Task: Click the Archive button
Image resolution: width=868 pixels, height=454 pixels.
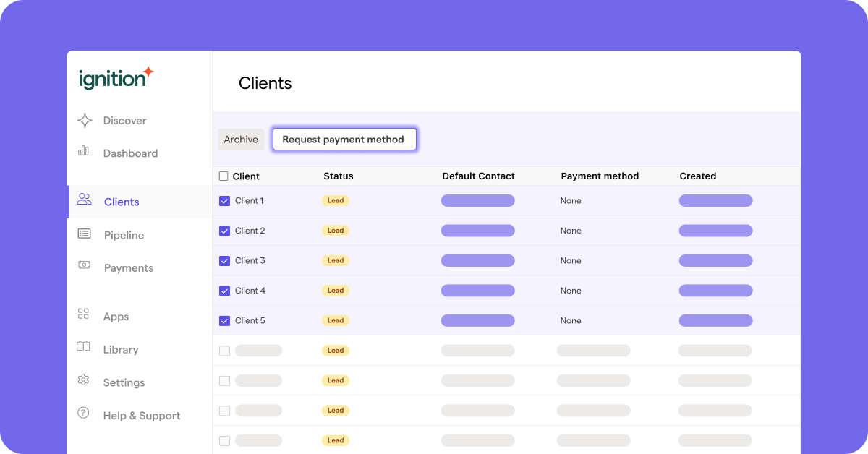Action: 241,139
